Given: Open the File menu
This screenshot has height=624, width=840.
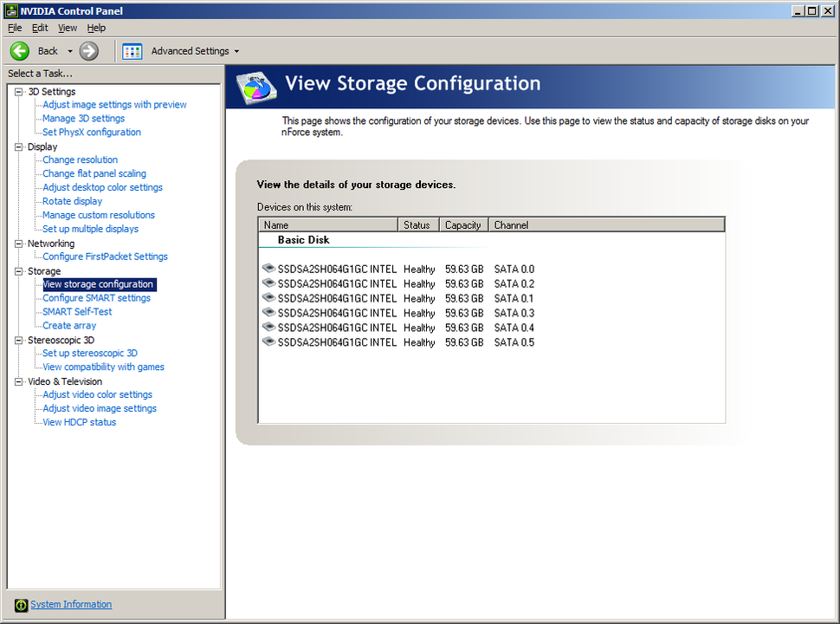Looking at the screenshot, I should coord(15,28).
